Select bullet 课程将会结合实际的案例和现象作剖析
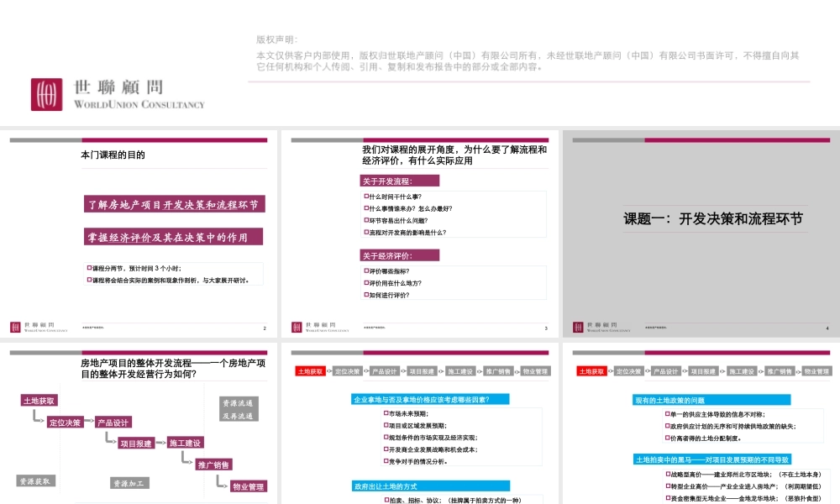840x504 pixels. [168, 280]
